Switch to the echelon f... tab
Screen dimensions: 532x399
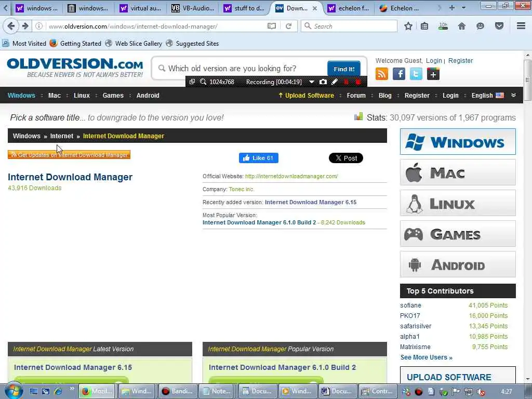(x=350, y=8)
